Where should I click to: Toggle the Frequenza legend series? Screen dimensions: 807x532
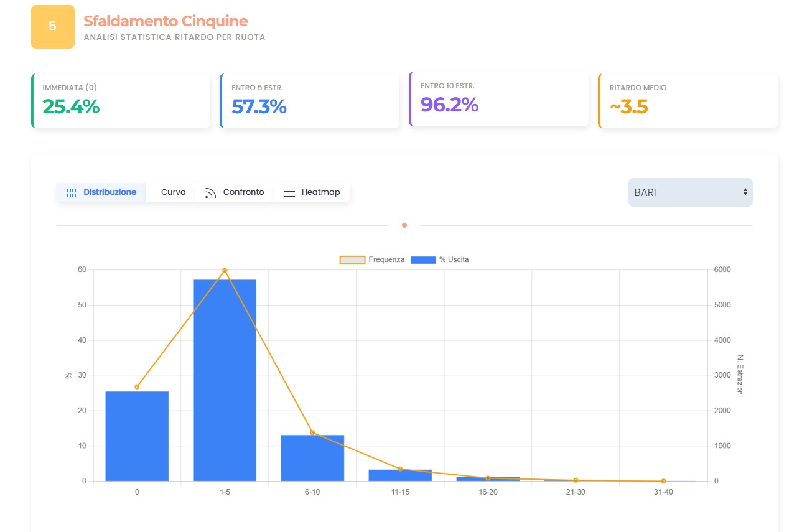[386, 259]
